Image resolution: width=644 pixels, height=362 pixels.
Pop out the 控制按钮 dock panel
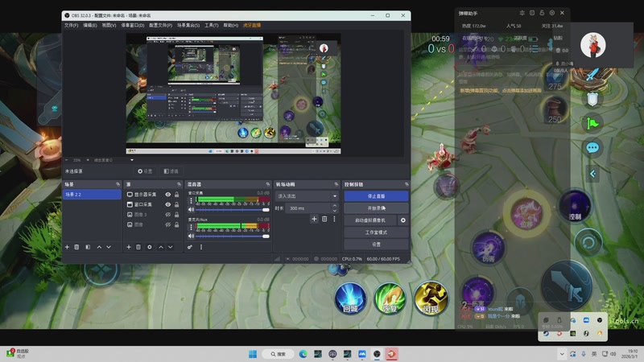pos(407,184)
